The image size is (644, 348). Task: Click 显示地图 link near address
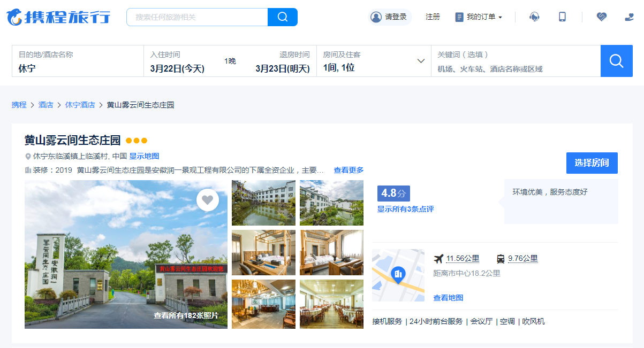(144, 157)
